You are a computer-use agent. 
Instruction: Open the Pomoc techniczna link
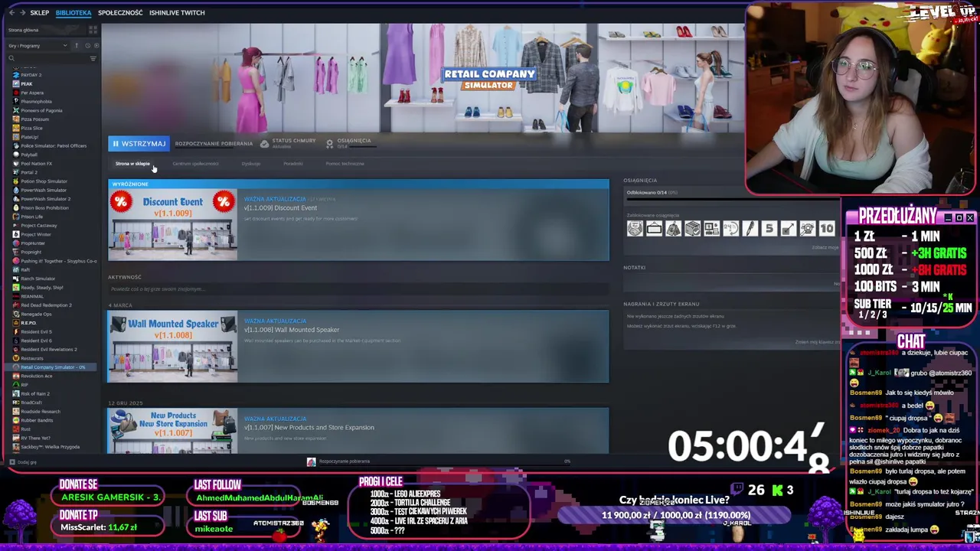tap(345, 164)
